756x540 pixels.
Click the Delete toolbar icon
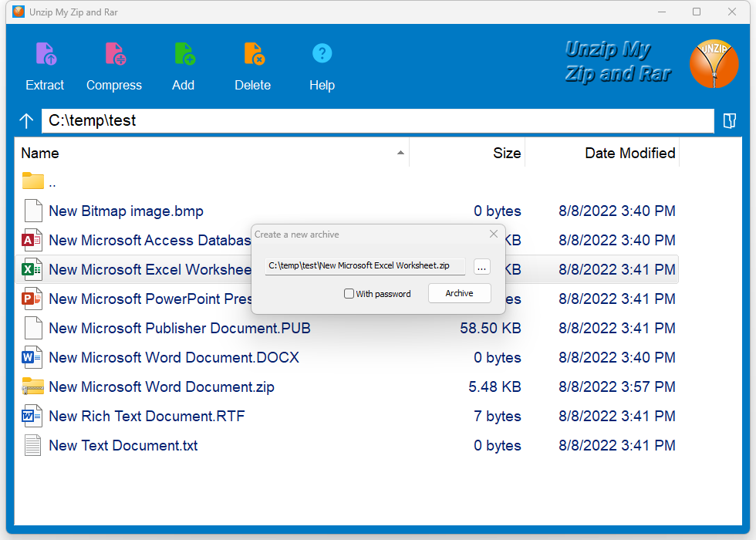coord(254,53)
